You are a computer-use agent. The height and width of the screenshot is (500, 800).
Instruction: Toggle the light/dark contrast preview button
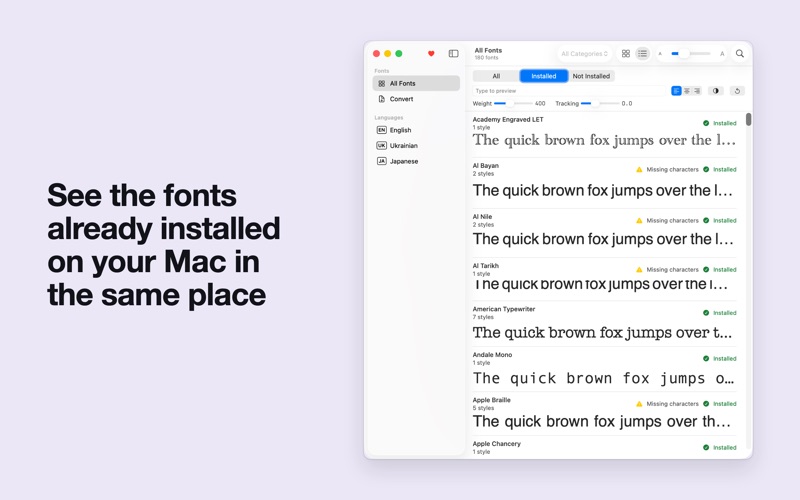(716, 91)
